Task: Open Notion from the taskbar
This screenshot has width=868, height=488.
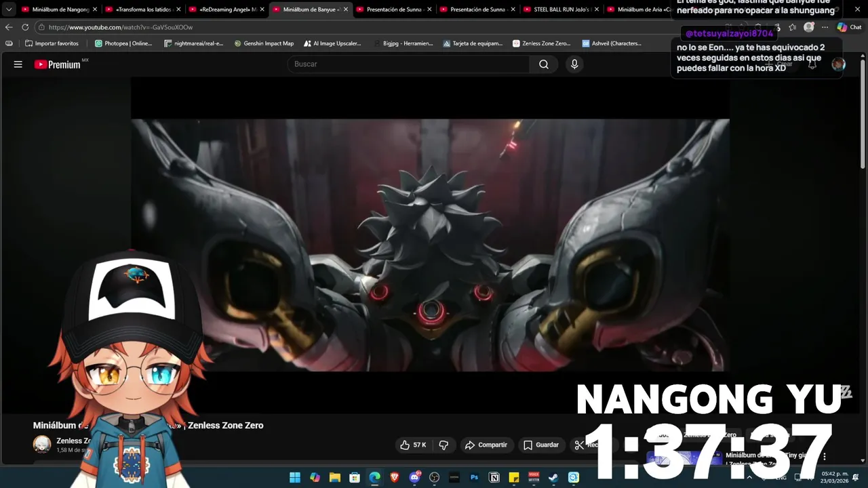Action: tap(494, 478)
